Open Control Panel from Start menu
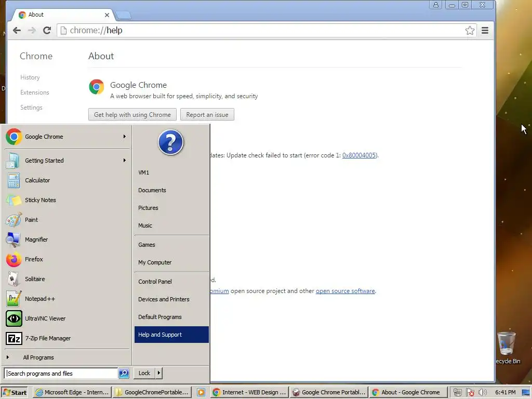The image size is (532, 399). coord(171,282)
